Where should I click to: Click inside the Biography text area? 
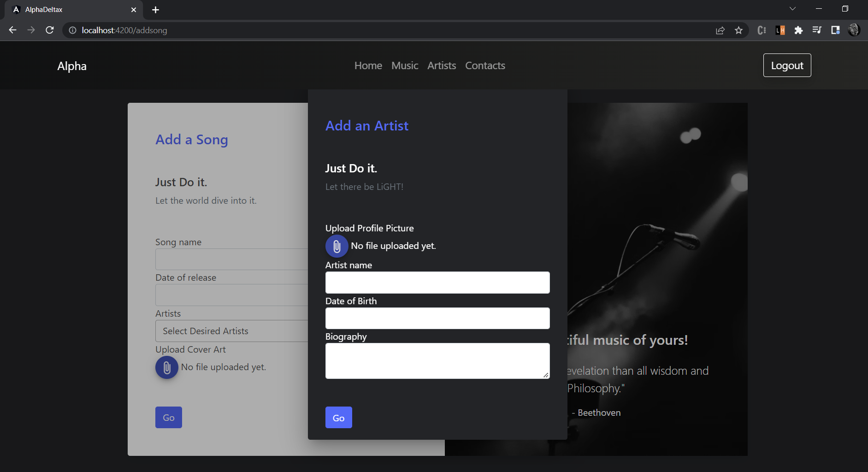(x=437, y=361)
